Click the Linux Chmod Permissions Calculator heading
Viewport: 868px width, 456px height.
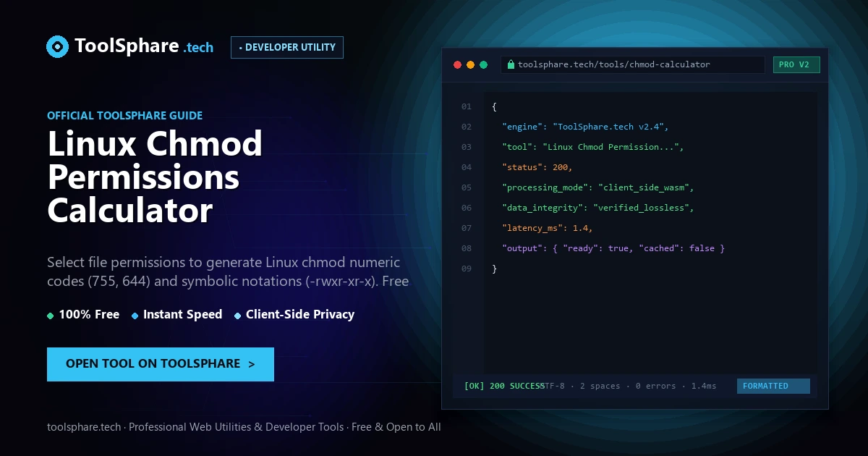pyautogui.click(x=156, y=177)
